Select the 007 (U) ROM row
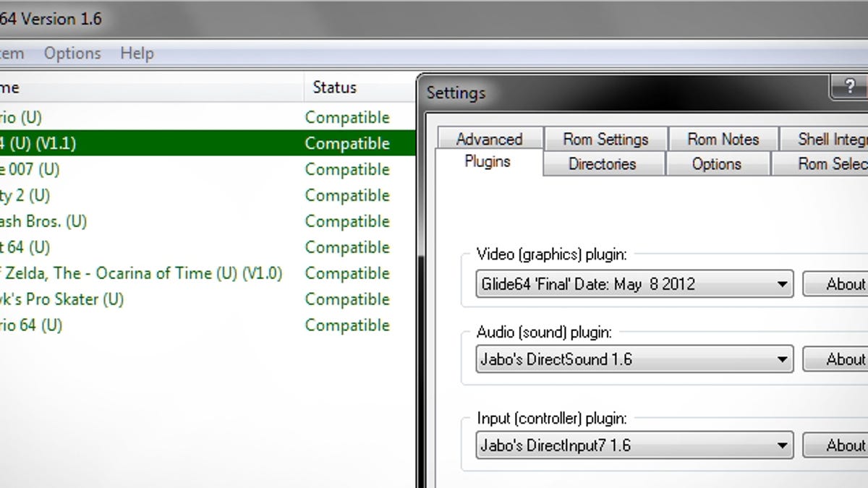Image resolution: width=868 pixels, height=488 pixels. pyautogui.click(x=208, y=169)
